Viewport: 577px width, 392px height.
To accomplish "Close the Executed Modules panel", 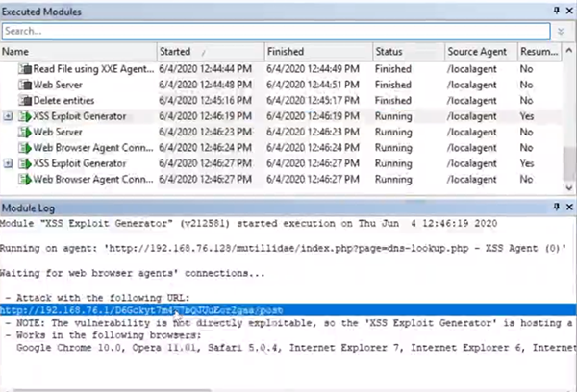I will [x=569, y=11].
